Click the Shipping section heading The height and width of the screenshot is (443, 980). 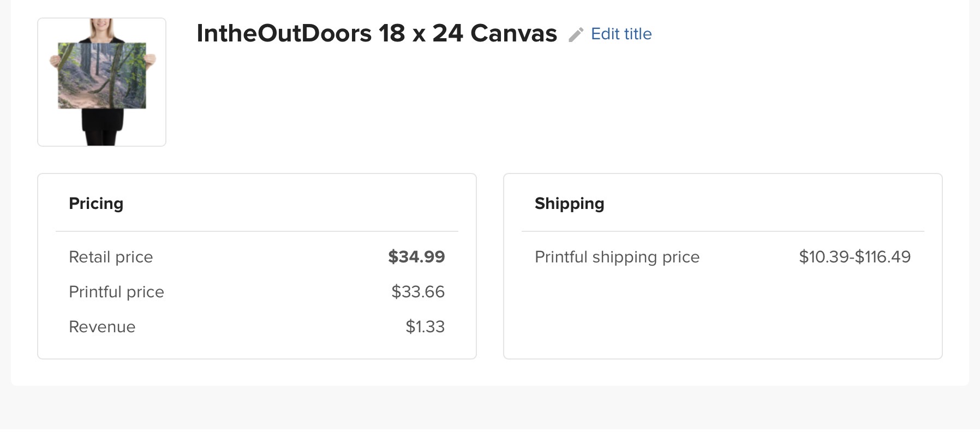tap(570, 203)
